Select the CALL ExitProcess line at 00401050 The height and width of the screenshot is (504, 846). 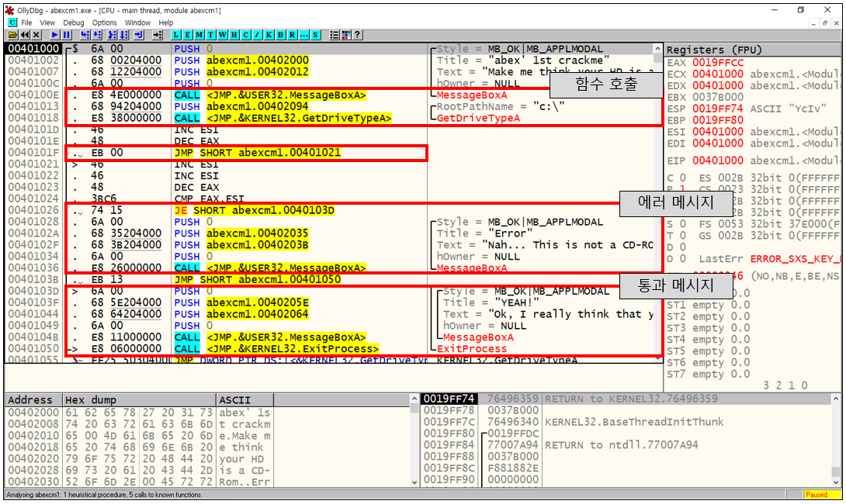coord(328,349)
